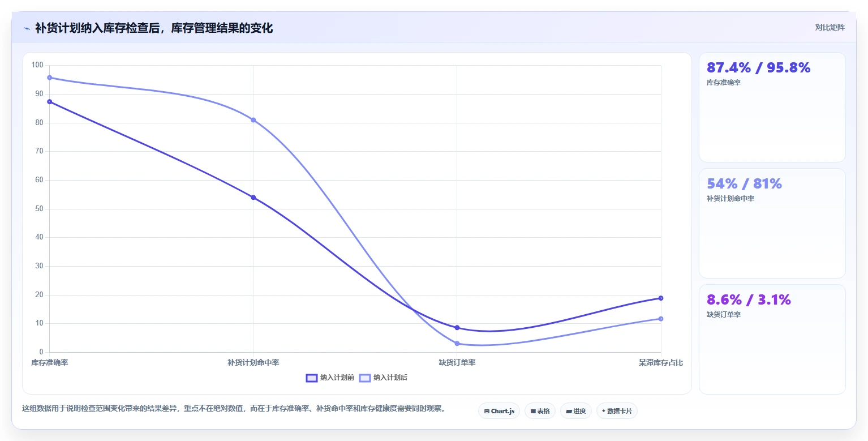Click the 87.4% / 95.8% card value

tap(758, 68)
